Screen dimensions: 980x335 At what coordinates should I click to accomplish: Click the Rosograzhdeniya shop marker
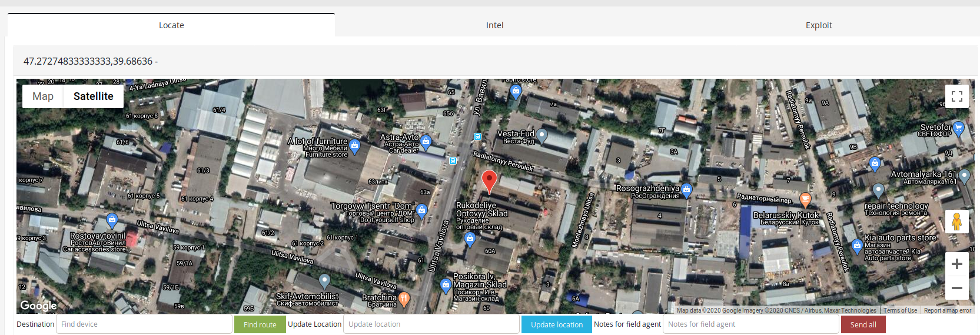tap(686, 190)
